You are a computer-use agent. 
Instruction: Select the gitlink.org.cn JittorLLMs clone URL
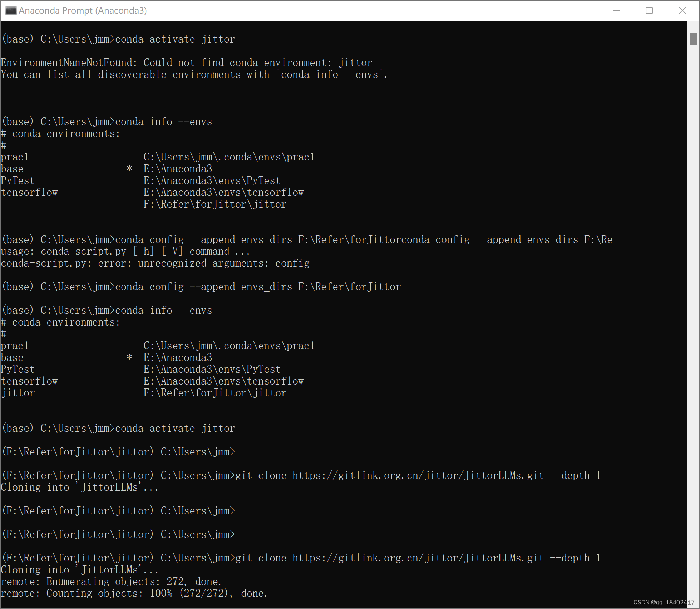(x=416, y=475)
